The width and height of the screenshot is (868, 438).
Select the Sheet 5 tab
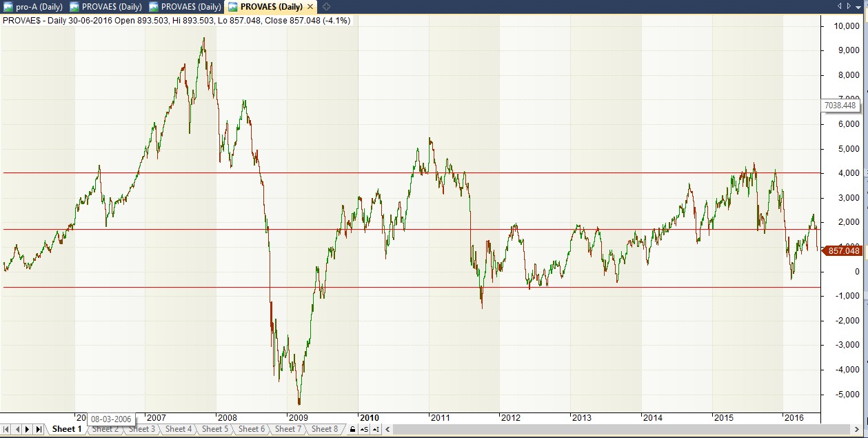[x=215, y=429]
